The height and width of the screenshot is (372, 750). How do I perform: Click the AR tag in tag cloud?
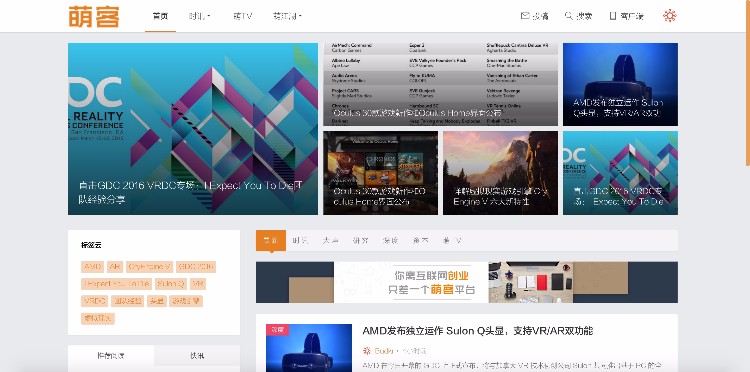[115, 267]
